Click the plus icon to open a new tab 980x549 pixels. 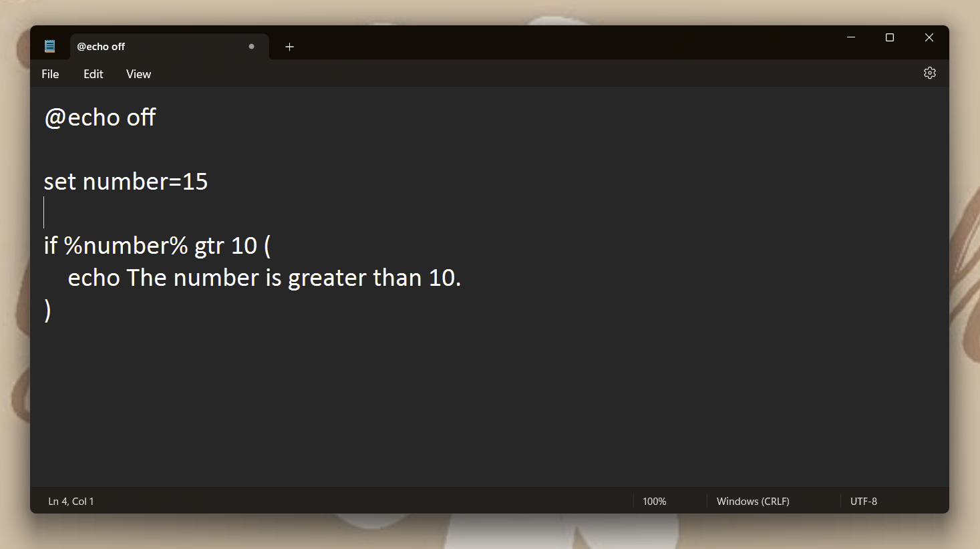pos(289,47)
